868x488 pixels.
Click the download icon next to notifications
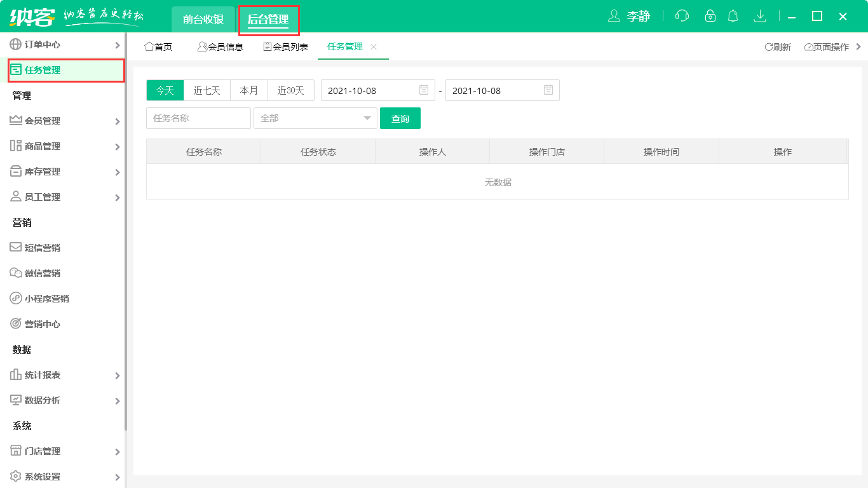(760, 16)
